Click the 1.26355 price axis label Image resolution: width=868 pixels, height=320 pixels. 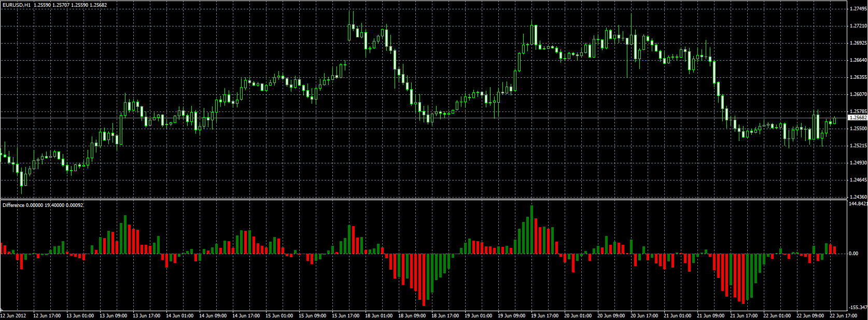pyautogui.click(x=859, y=77)
